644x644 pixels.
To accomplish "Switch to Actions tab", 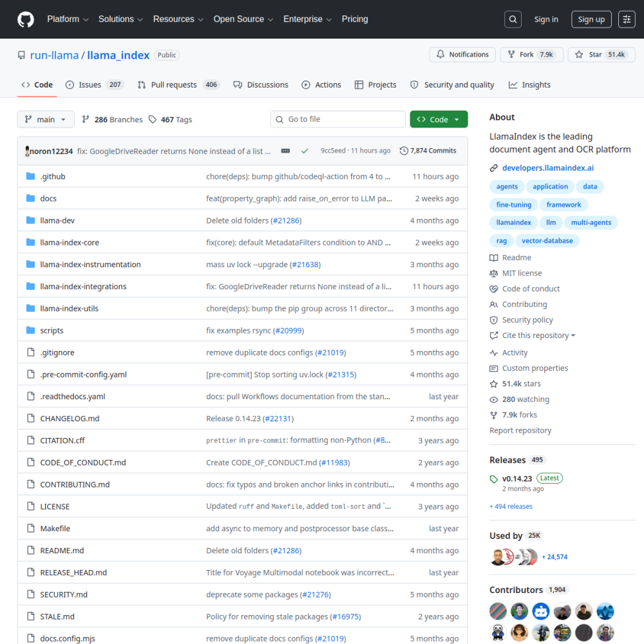I will click(x=321, y=85).
